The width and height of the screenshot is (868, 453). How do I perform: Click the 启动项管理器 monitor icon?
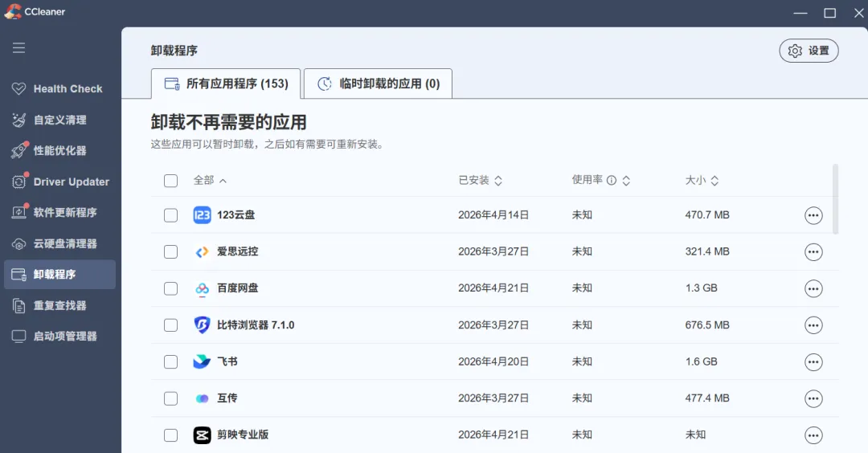tap(18, 336)
